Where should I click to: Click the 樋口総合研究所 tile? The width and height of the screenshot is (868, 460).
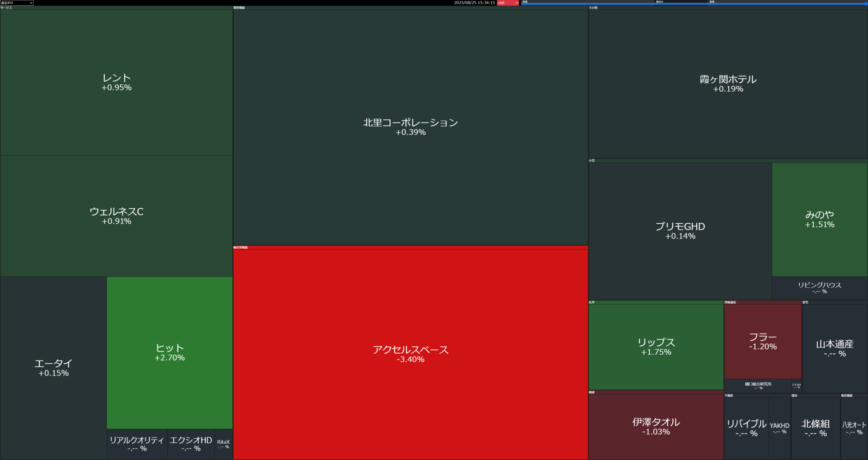coord(758,385)
